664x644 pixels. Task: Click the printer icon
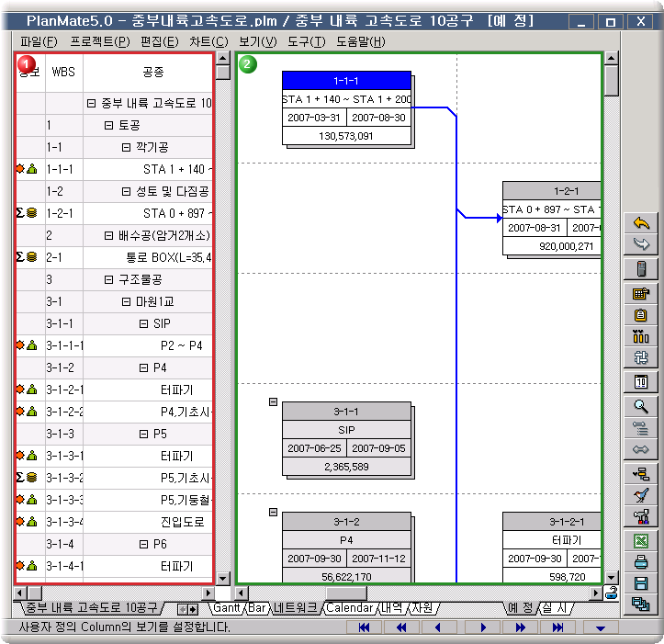[641, 562]
